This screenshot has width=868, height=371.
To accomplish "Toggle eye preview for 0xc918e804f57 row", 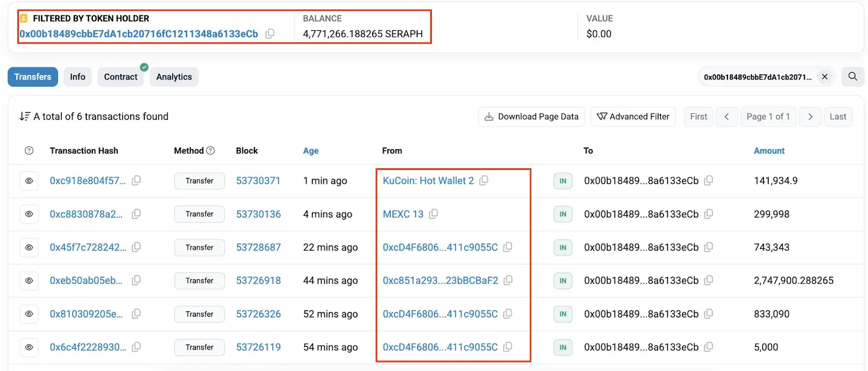I will [29, 181].
